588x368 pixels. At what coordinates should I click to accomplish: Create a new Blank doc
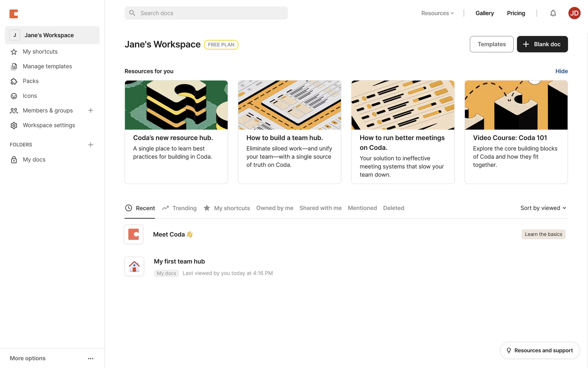(x=542, y=44)
